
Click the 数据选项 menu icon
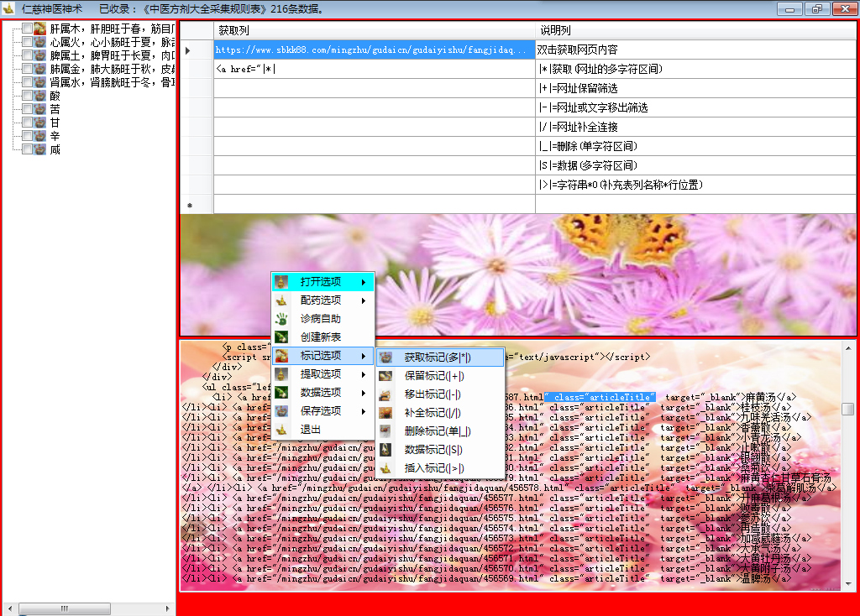[x=281, y=393]
